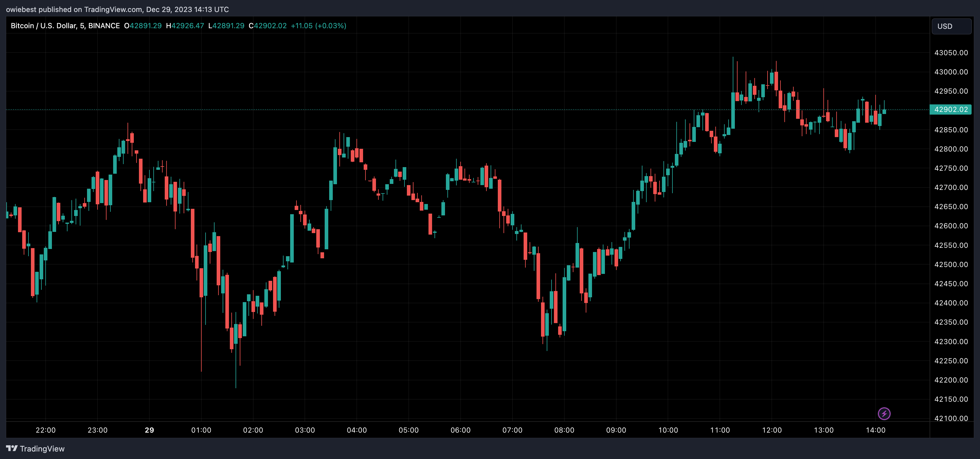Click the 42400.00 price axis label
This screenshot has width=980, height=459.
[951, 303]
